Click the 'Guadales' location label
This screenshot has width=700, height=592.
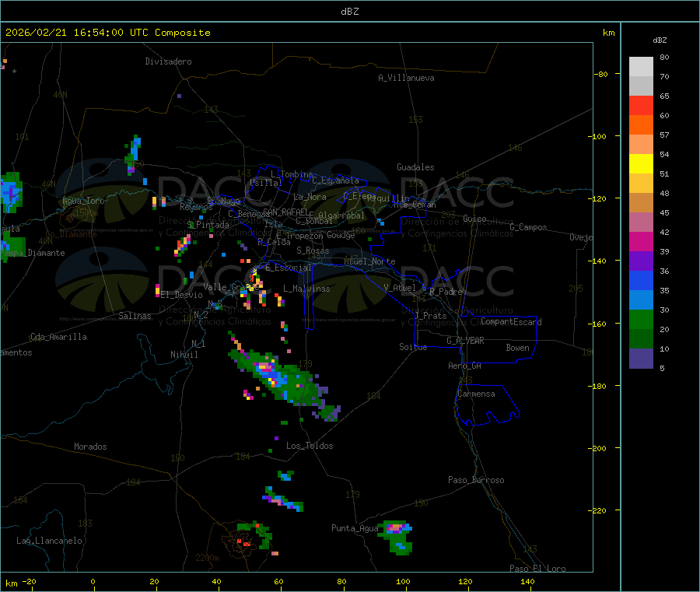(x=415, y=167)
